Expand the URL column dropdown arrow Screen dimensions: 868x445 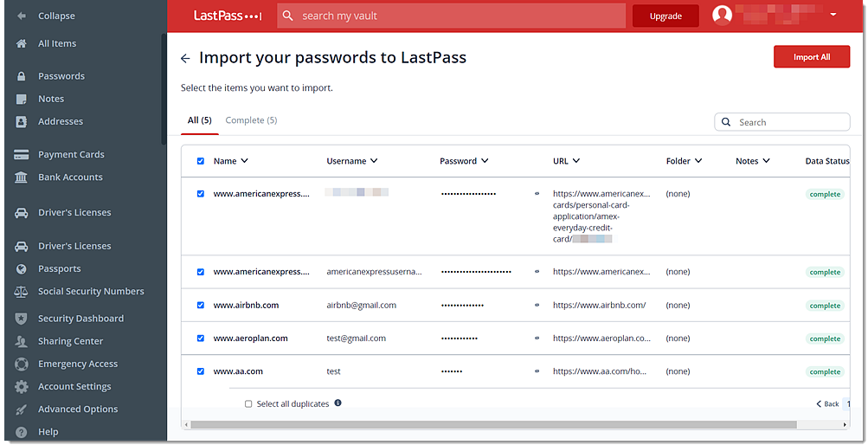coord(576,160)
